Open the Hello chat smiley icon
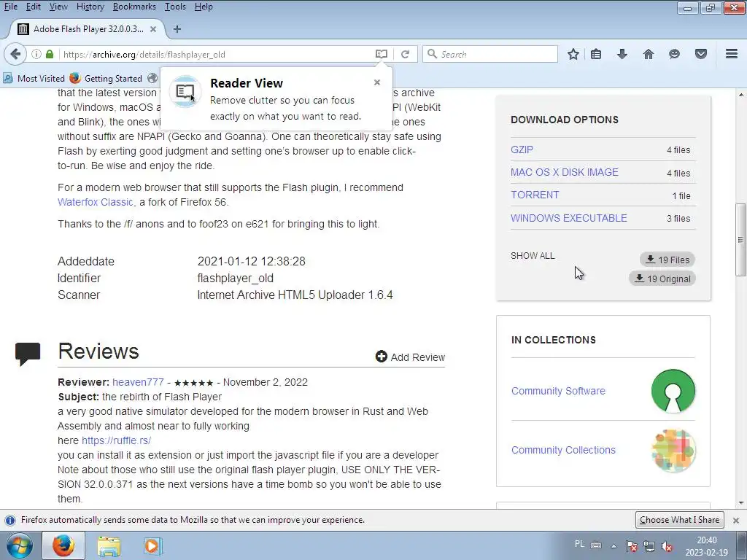The width and height of the screenshot is (747, 560). pos(674,54)
